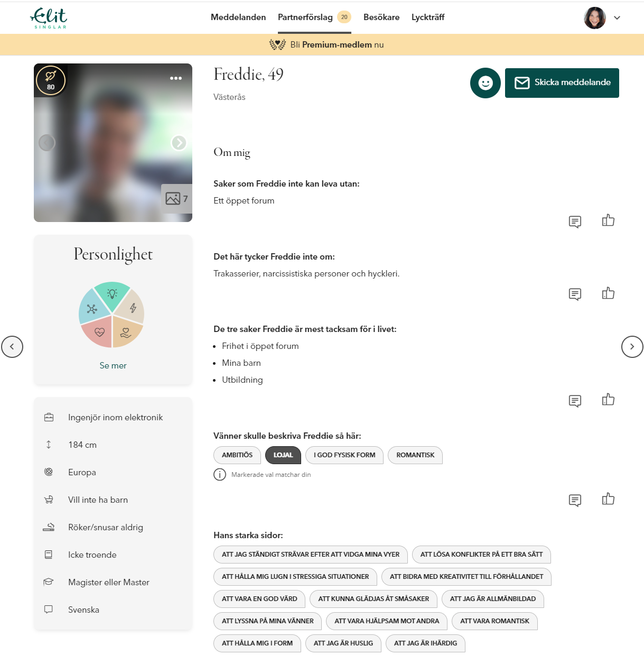Viewport: 644px width, 655px height.
Task: Select the ROMANTISK tag
Action: coord(415,455)
